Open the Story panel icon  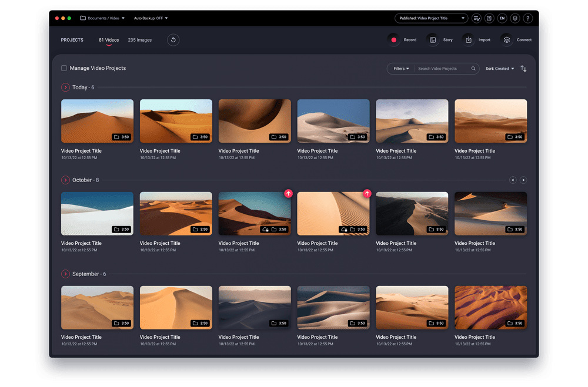click(x=433, y=39)
